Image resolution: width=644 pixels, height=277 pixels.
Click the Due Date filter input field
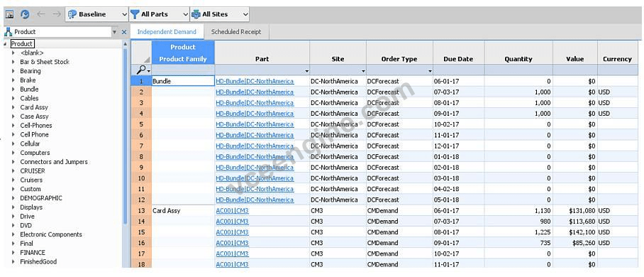(x=458, y=70)
